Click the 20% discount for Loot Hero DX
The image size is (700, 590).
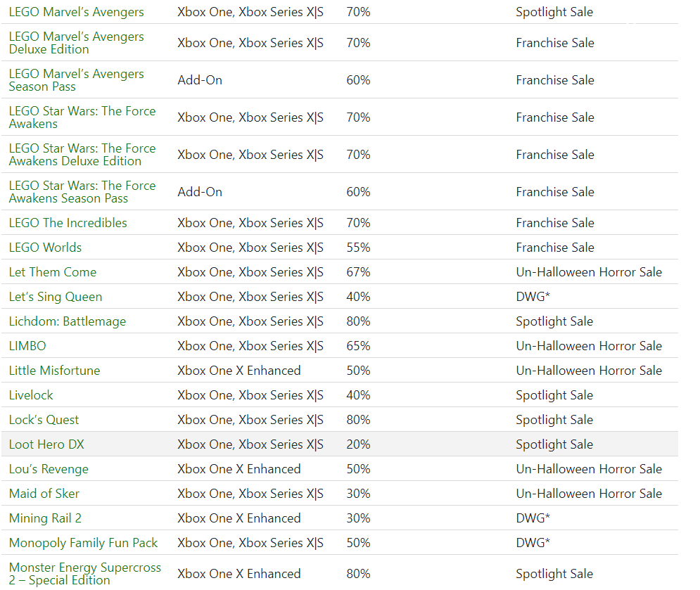(359, 444)
